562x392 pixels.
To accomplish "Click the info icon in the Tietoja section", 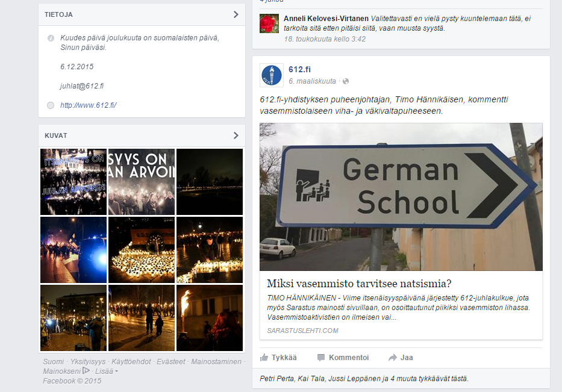I will click(51, 39).
